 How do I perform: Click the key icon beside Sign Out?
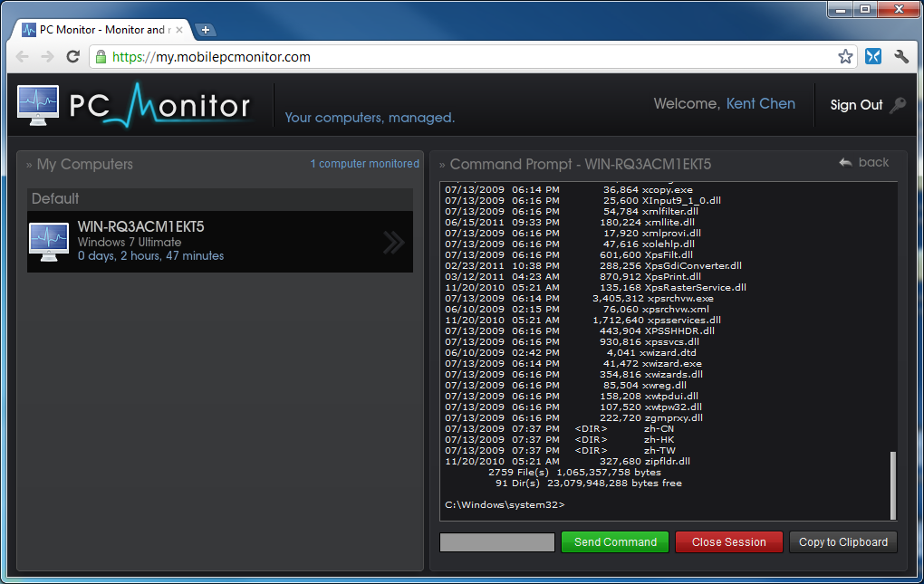point(898,105)
